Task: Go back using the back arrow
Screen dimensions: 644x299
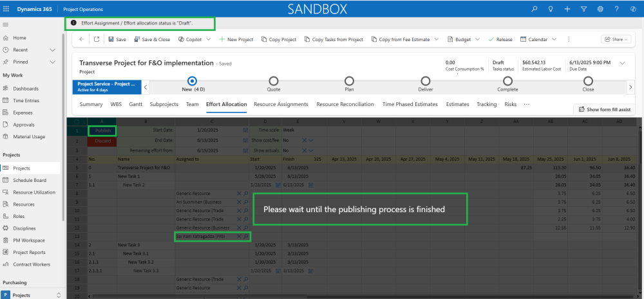Action: (x=82, y=39)
